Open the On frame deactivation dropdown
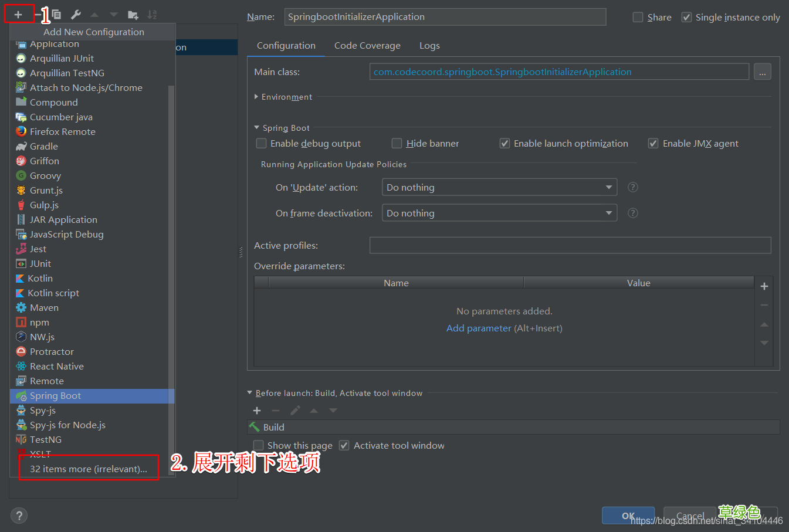The image size is (789, 532). click(499, 213)
